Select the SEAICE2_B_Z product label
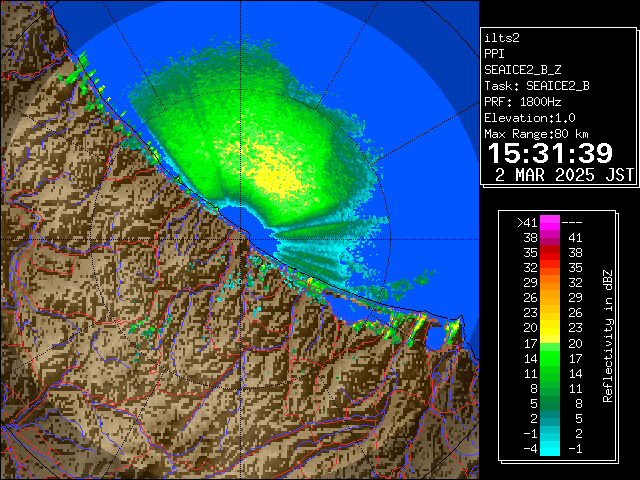This screenshot has height=480, width=640. coord(522,70)
